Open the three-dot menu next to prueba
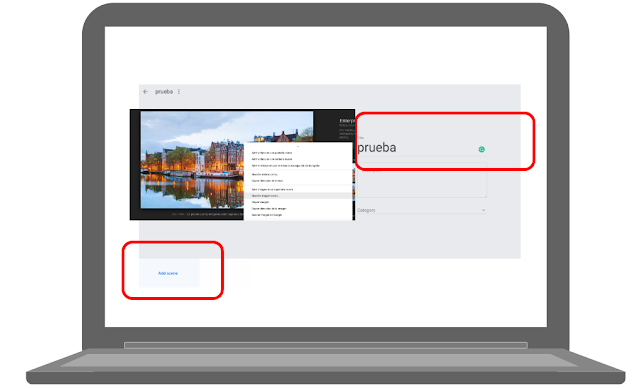 (179, 91)
